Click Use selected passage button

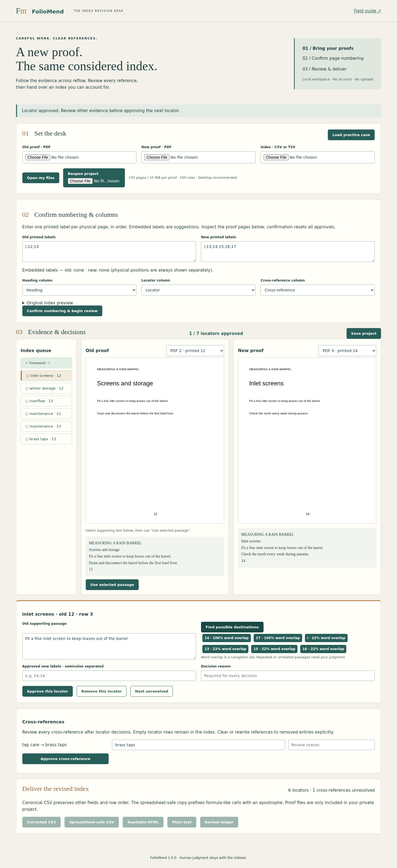[x=112, y=585]
